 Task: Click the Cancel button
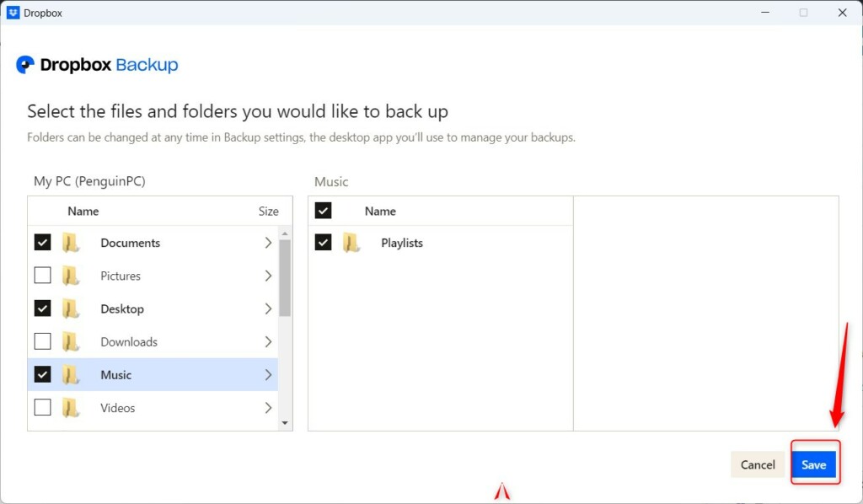point(758,465)
